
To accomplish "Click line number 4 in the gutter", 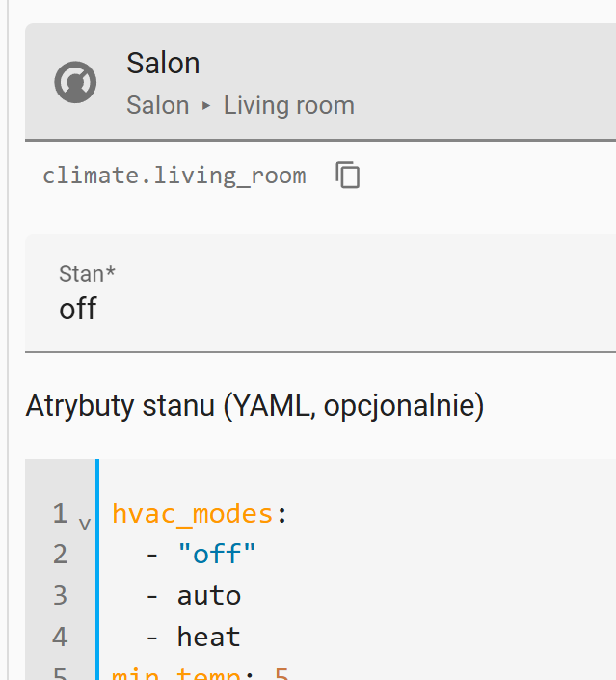I will (x=60, y=637).
